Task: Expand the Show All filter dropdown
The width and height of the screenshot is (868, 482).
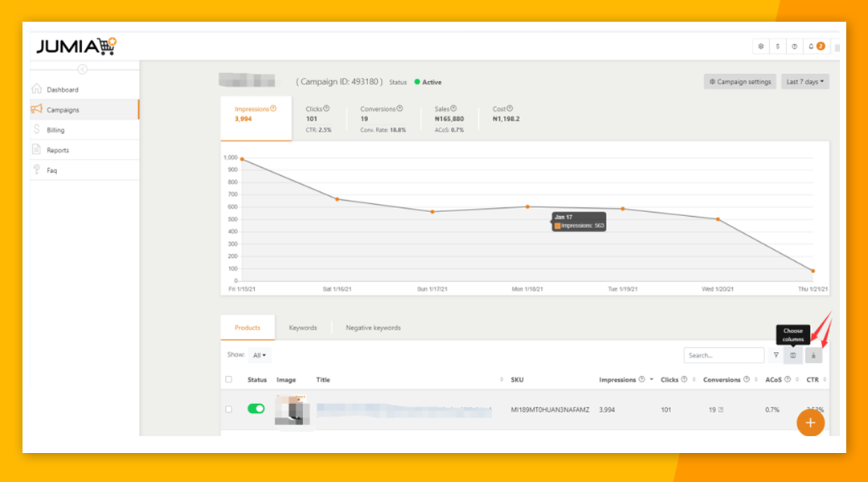Action: (260, 355)
